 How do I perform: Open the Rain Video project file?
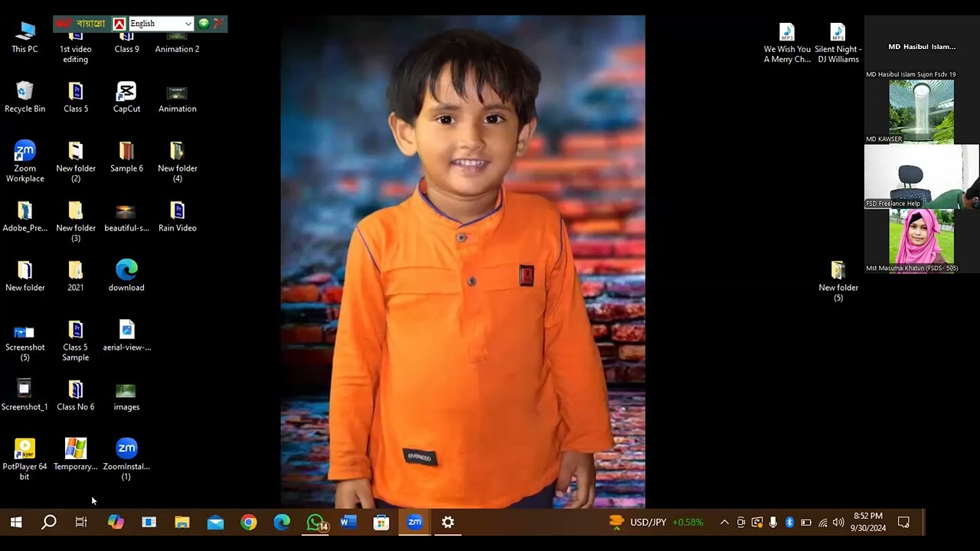pos(177,217)
